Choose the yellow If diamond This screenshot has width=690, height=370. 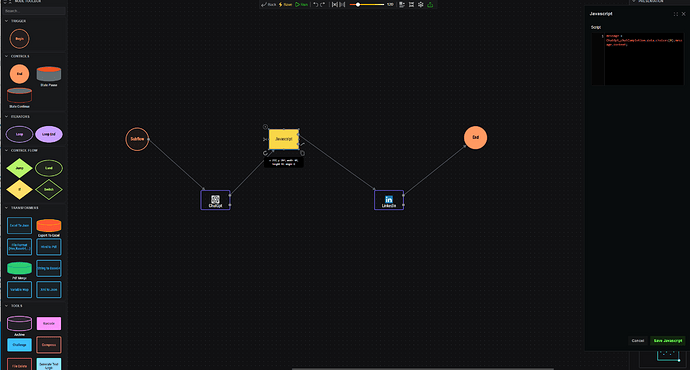click(x=19, y=190)
